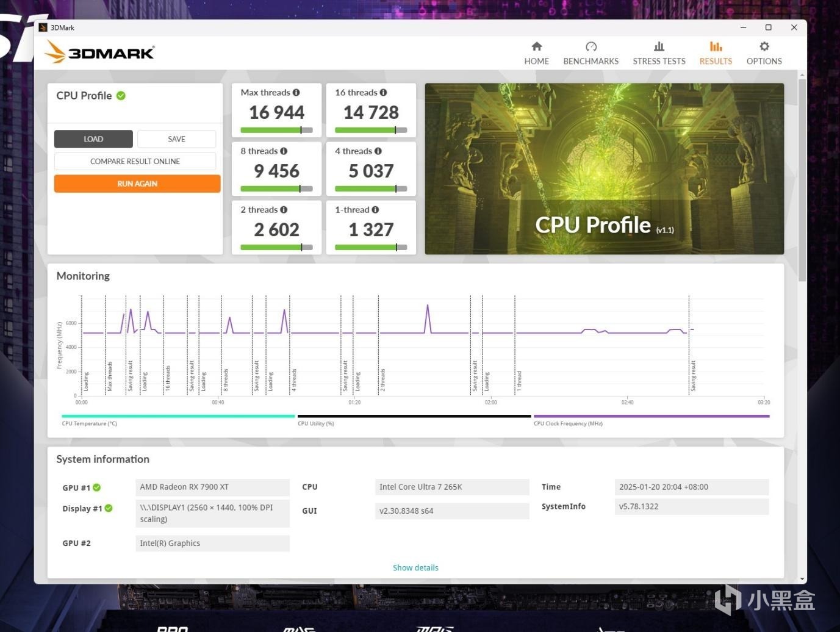Click the green check next to CPU Profile

pos(121,96)
